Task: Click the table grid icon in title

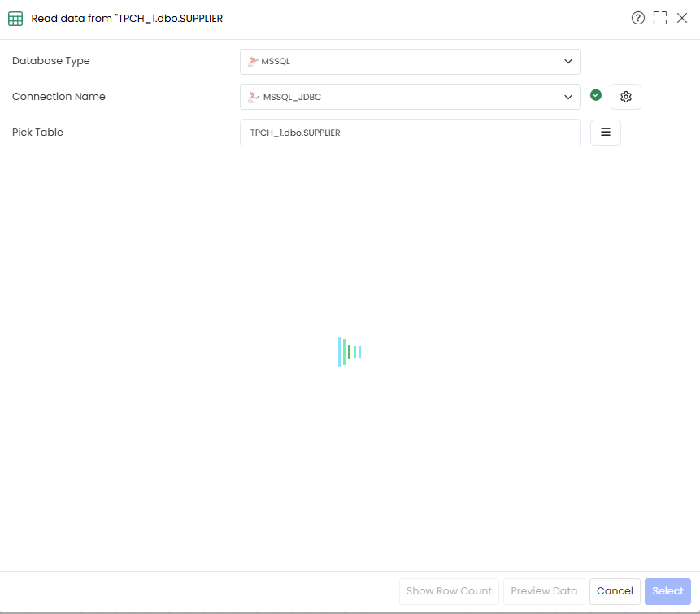Action: [x=15, y=19]
